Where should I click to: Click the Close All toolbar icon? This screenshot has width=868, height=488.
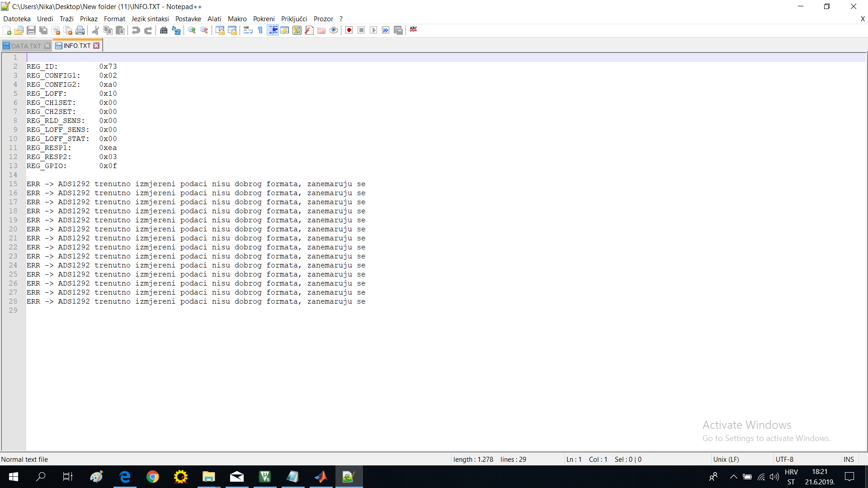coord(68,30)
